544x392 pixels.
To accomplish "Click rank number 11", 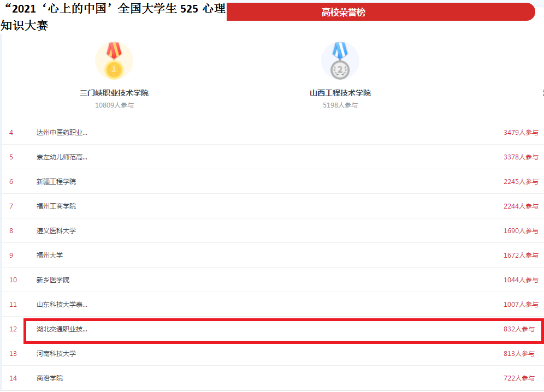I will point(13,305).
